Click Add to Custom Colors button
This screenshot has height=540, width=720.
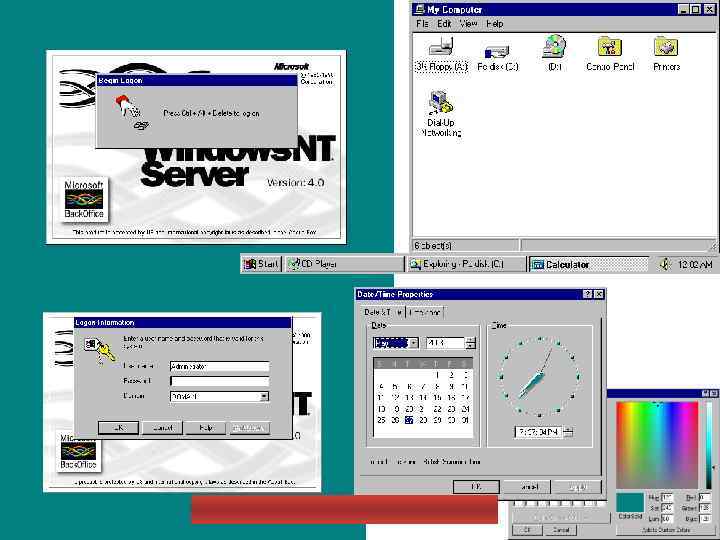[666, 529]
